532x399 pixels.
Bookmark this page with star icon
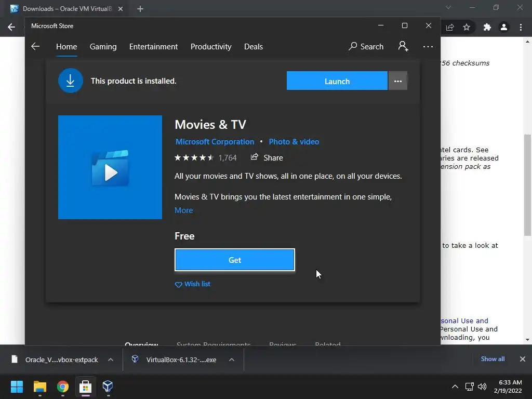[467, 27]
